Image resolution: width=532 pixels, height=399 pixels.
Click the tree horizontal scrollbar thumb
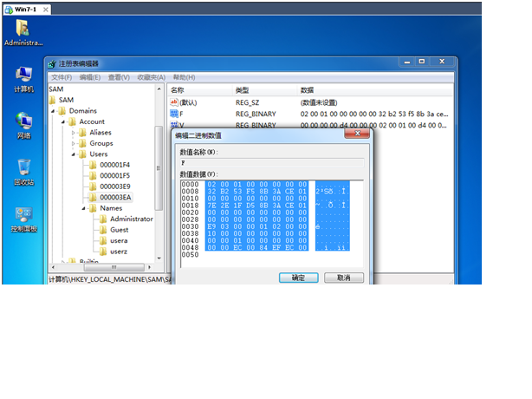114,267
